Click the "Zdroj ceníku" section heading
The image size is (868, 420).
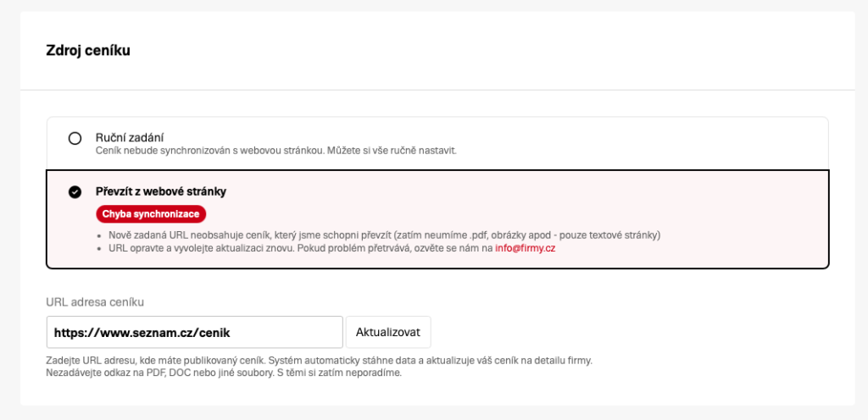pyautogui.click(x=87, y=50)
